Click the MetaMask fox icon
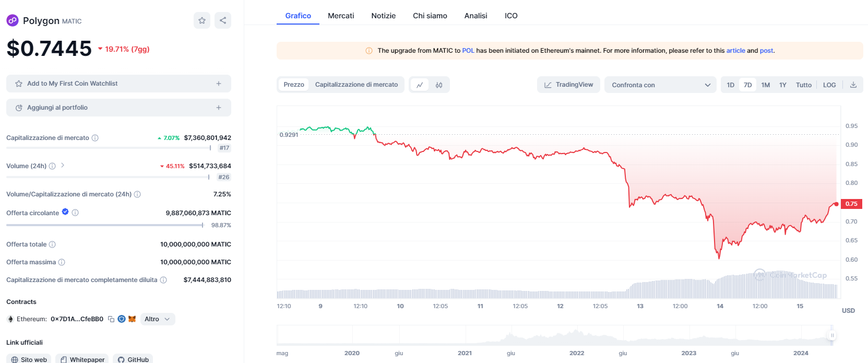 pos(132,319)
